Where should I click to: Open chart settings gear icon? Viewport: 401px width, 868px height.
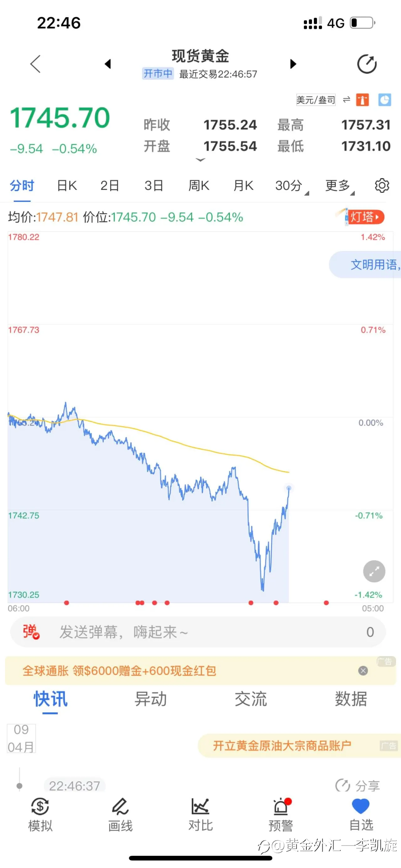click(382, 186)
